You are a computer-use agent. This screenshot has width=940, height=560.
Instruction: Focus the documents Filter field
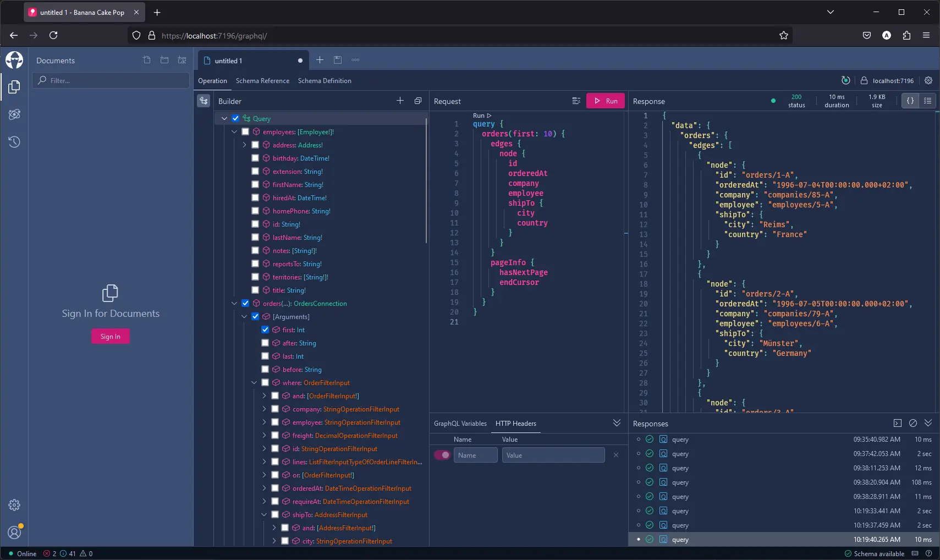[111, 80]
